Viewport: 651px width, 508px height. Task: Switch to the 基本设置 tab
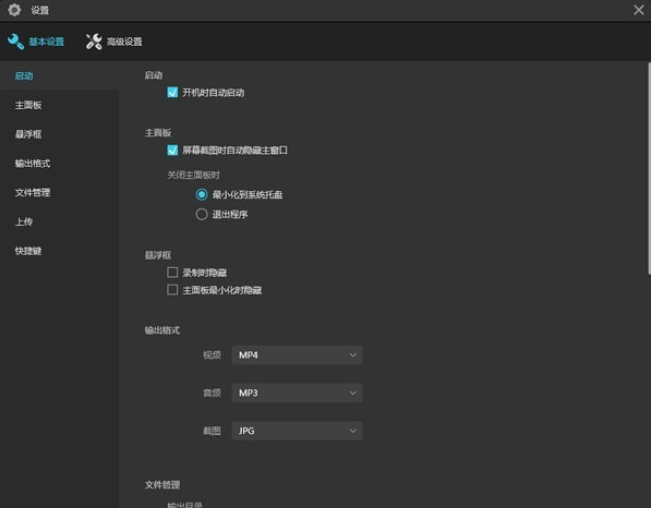[x=46, y=42]
